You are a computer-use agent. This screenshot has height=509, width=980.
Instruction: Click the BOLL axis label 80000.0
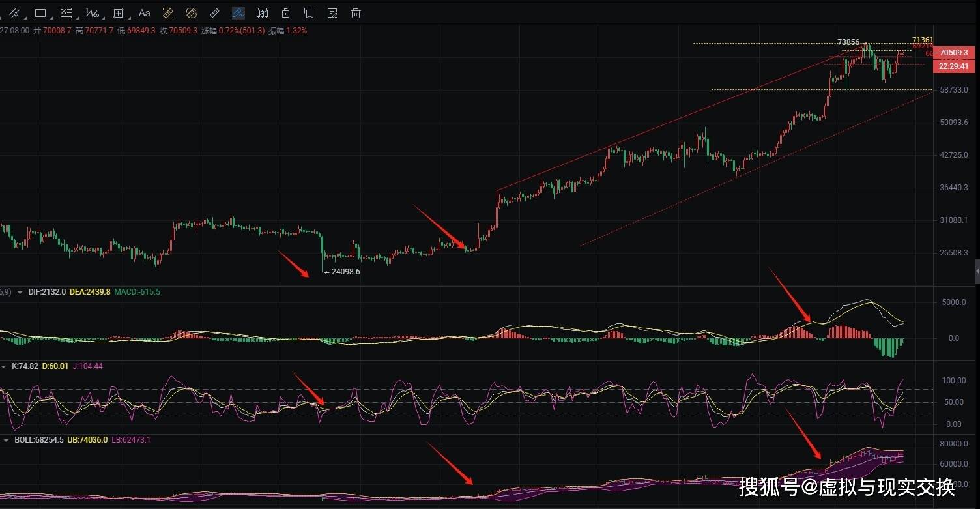[x=953, y=444]
